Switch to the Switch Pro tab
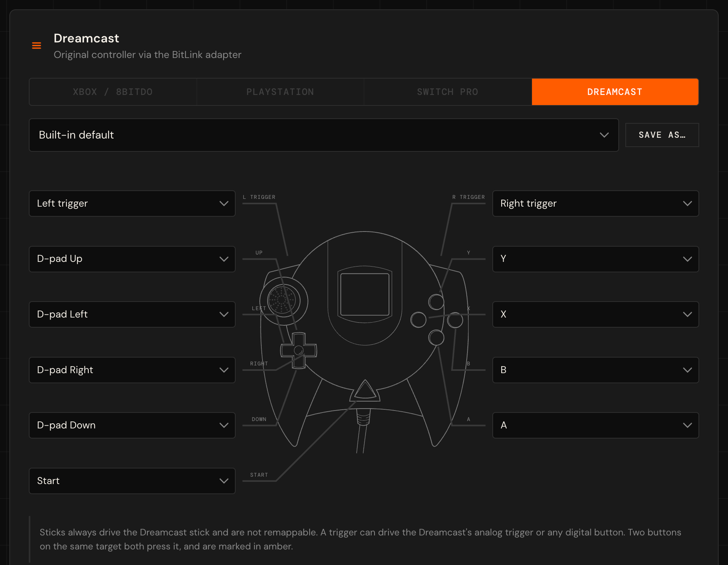Viewport: 728px width, 565px height. [448, 92]
